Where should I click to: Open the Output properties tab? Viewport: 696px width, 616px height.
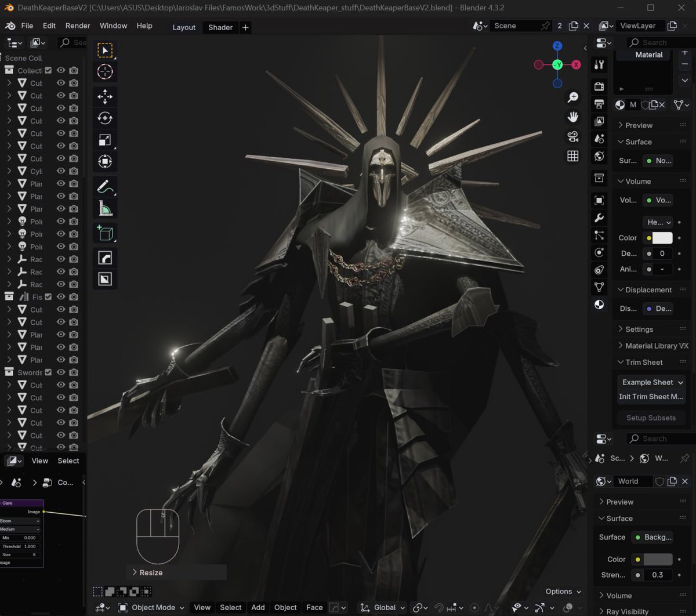click(599, 104)
